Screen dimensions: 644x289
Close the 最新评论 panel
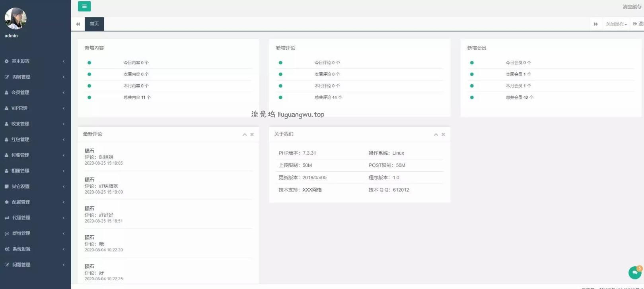tap(252, 134)
